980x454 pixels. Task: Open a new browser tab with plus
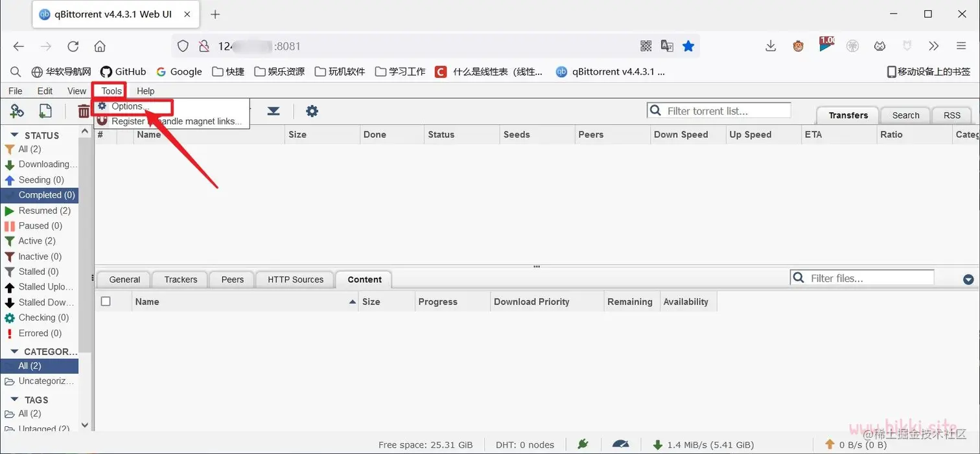click(215, 14)
